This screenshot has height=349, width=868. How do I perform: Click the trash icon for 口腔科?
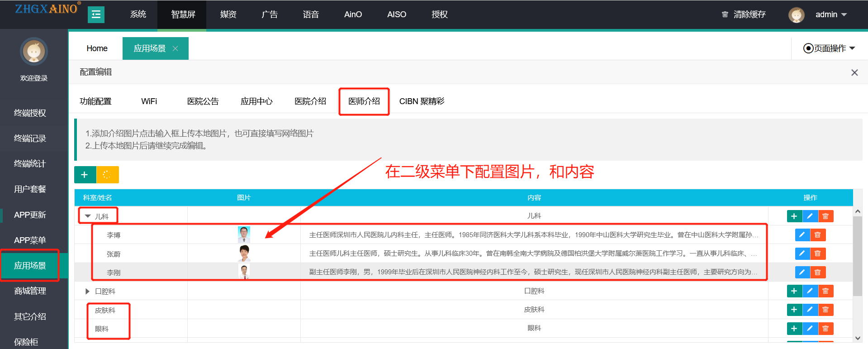825,291
